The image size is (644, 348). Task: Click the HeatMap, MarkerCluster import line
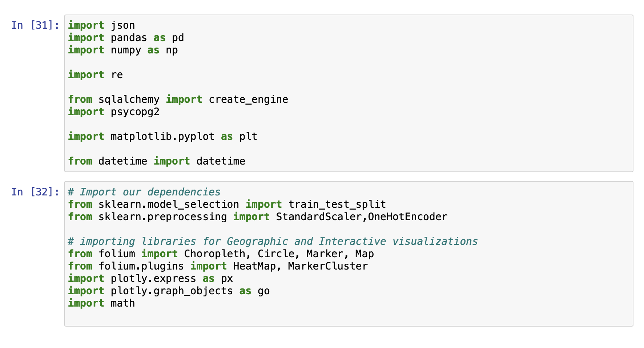tap(218, 266)
